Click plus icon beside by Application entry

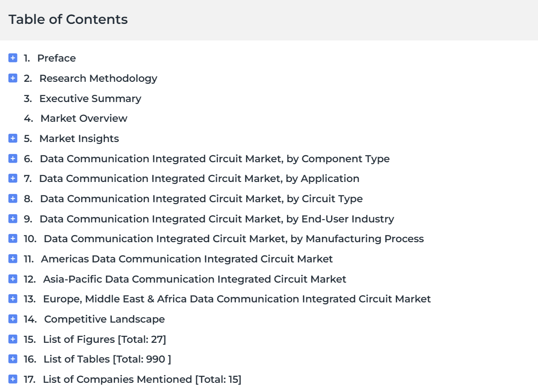13,178
